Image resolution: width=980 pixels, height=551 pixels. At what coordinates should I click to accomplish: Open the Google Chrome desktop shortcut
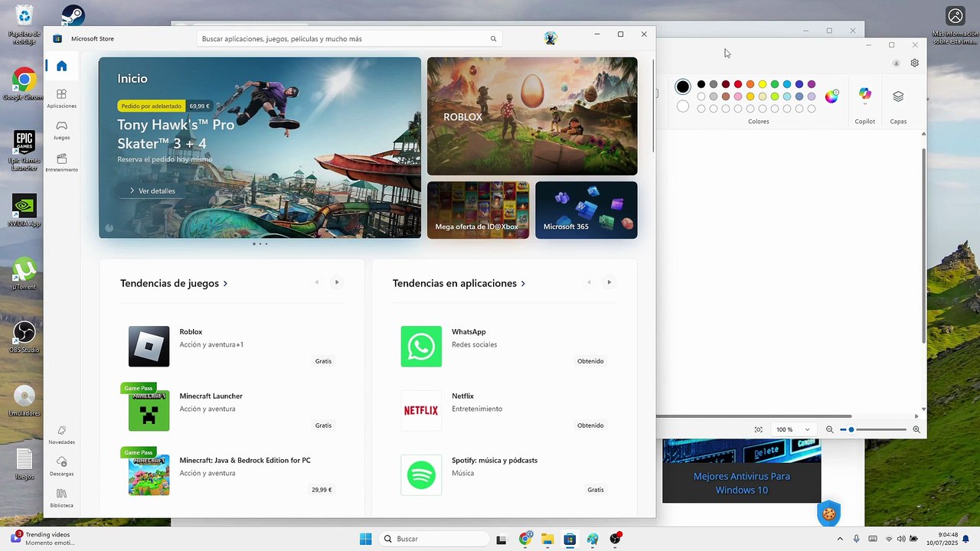pos(24,83)
